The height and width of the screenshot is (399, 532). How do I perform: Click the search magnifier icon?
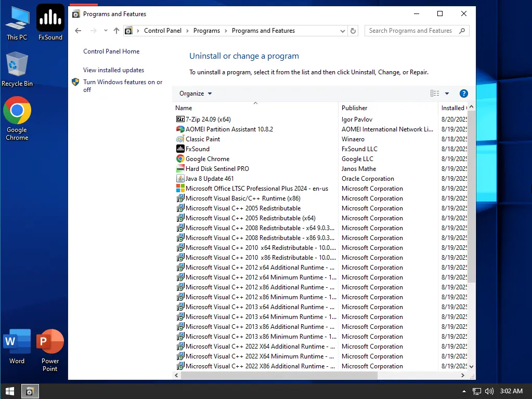(462, 31)
